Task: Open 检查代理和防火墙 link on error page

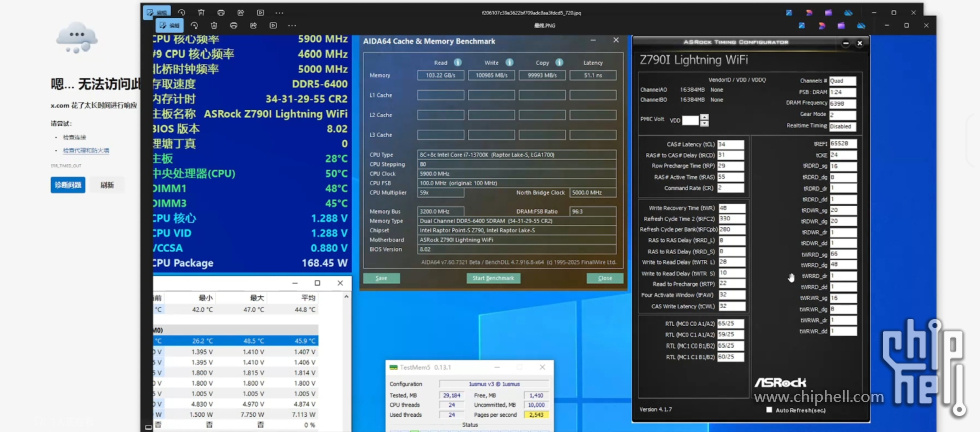Action: [86, 151]
